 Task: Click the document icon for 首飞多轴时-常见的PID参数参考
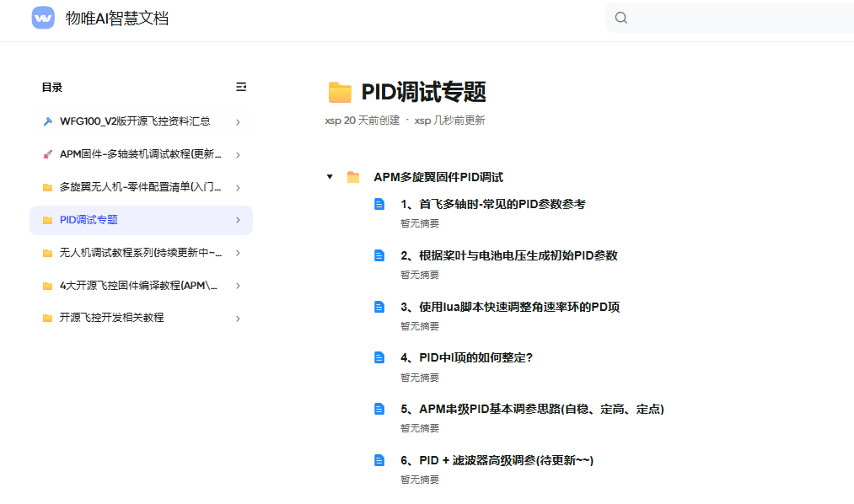click(379, 204)
